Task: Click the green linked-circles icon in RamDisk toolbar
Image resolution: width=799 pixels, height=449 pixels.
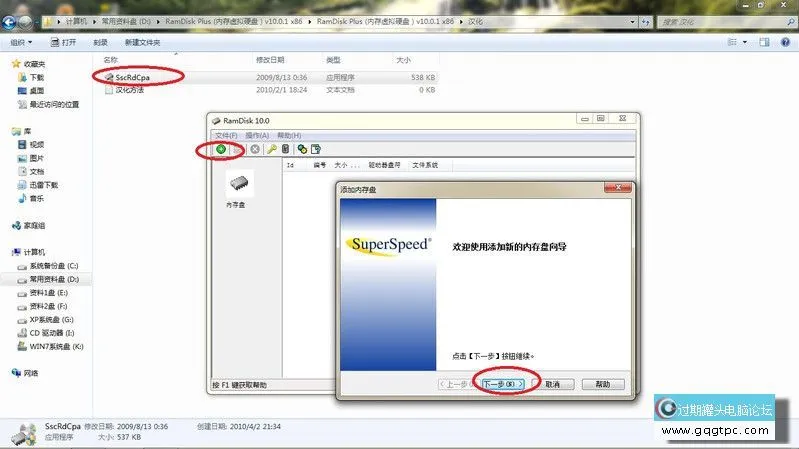Action: point(302,149)
